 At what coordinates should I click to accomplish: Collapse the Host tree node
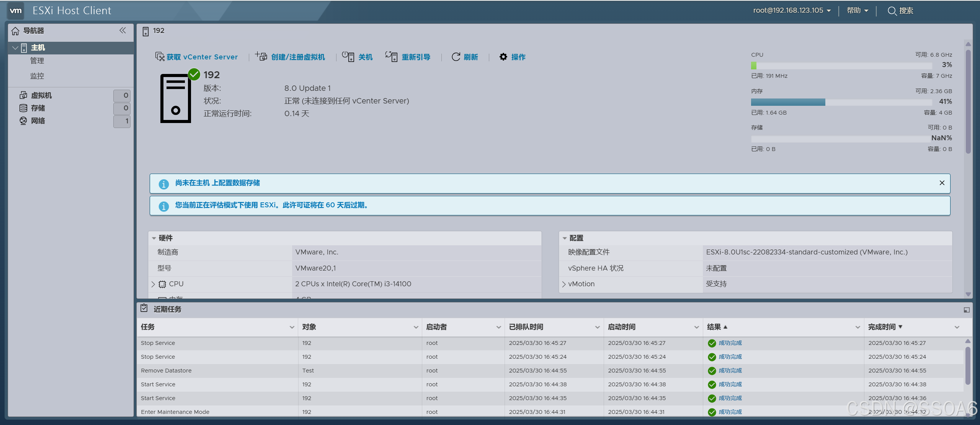click(x=15, y=48)
